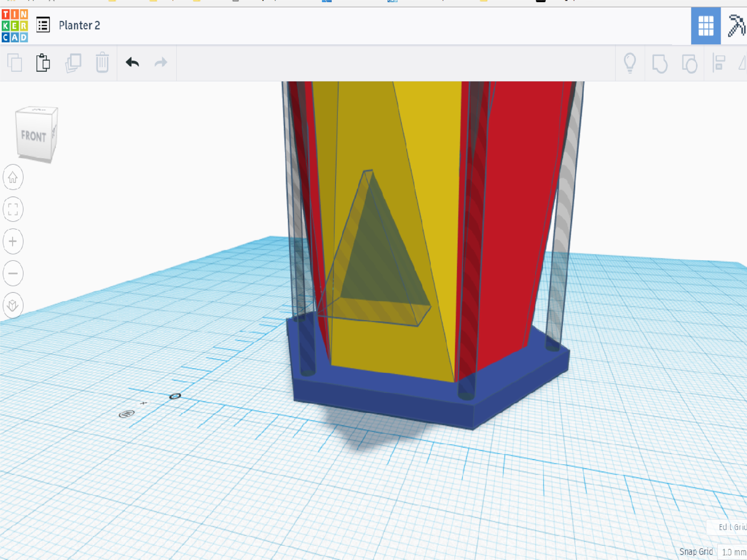Click the Duplicate tool
The height and width of the screenshot is (560, 747).
tap(73, 63)
